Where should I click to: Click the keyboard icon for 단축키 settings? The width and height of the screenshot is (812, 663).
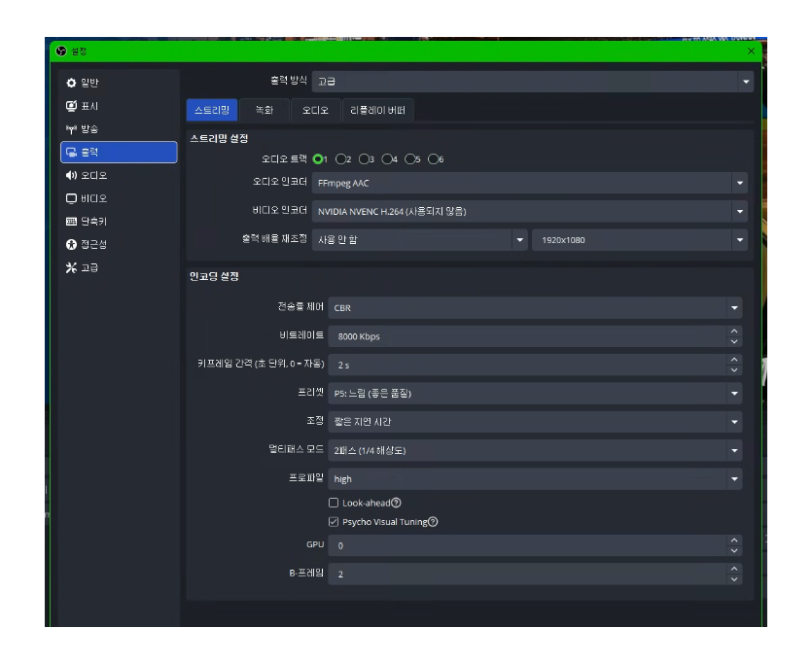pos(71,222)
